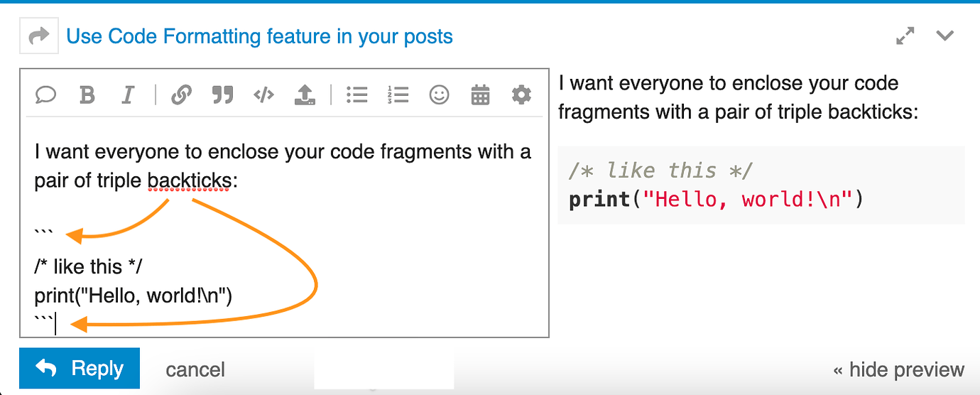The image size is (980, 395).
Task: Add a blockquote using the quotation marks icon
Action: 222,94
